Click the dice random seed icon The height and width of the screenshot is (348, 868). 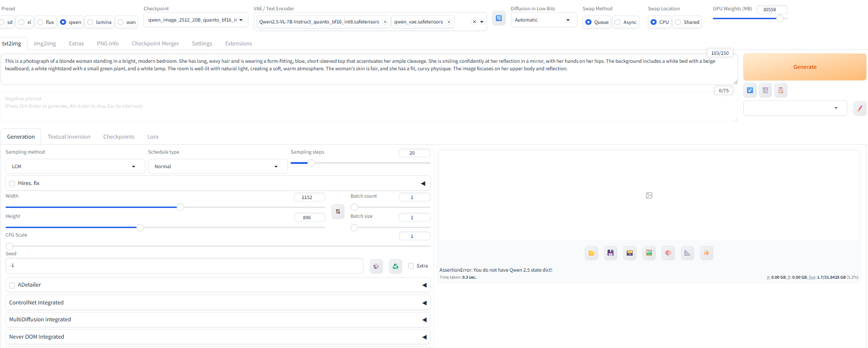coord(376,266)
